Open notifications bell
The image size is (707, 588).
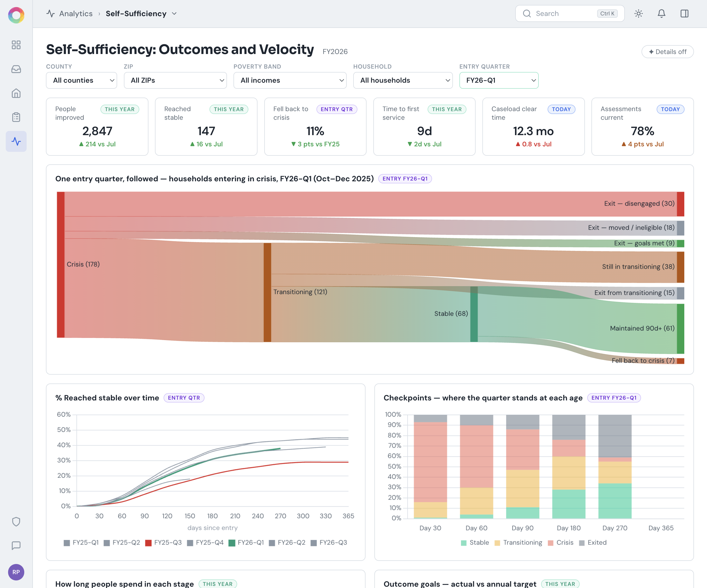(x=661, y=14)
